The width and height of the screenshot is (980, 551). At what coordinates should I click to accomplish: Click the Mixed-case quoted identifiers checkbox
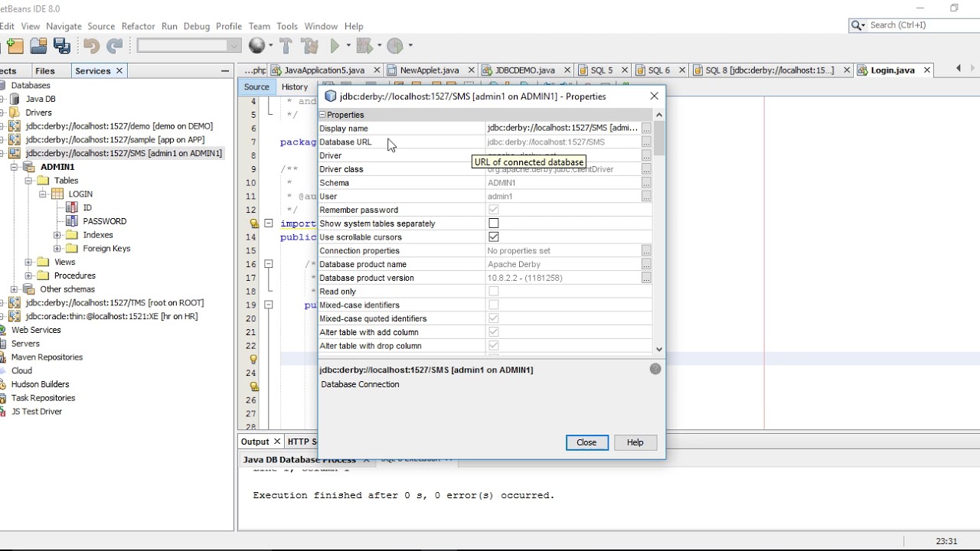click(493, 318)
